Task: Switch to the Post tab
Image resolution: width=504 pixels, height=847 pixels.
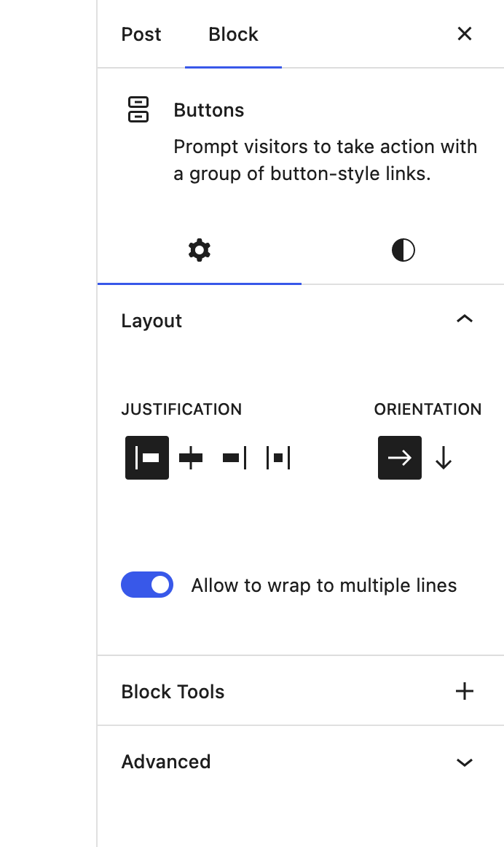Action: pyautogui.click(x=141, y=34)
